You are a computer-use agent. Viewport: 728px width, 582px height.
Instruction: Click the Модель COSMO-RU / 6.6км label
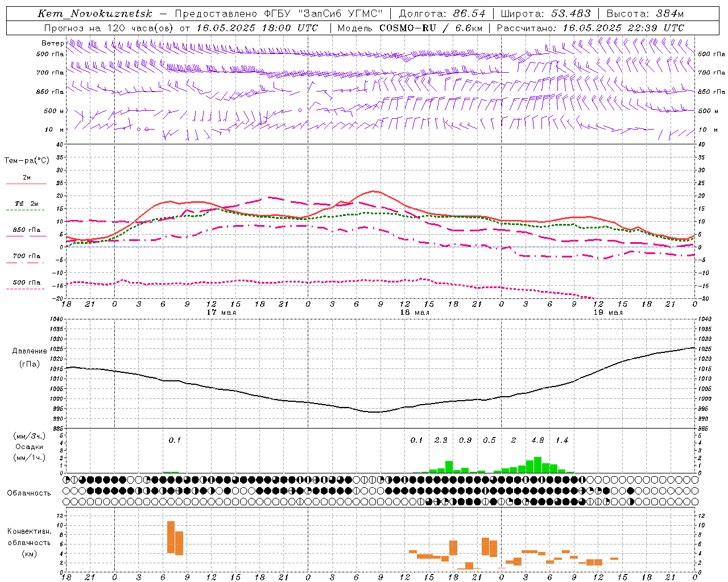coord(410,28)
